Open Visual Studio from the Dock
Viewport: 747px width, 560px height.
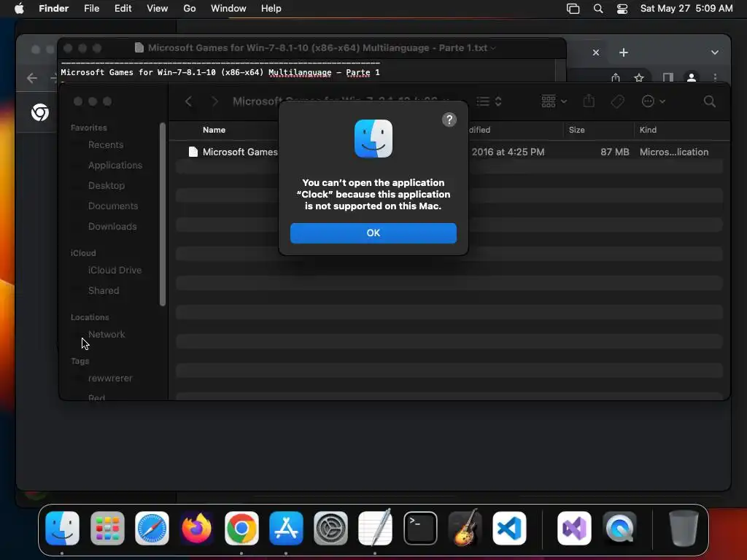[x=574, y=528]
